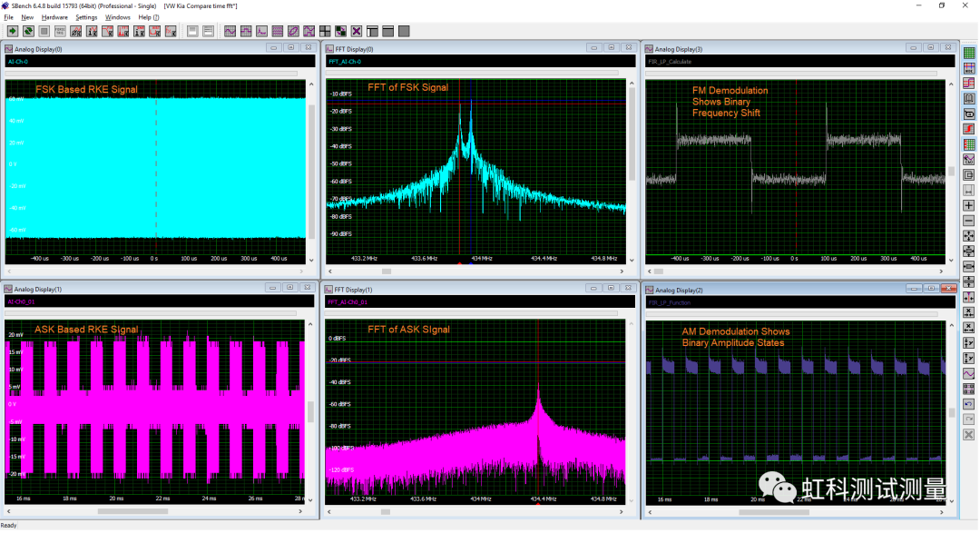Create an Analog Display using the sine-wave icon
The height and width of the screenshot is (533, 980).
(x=230, y=30)
